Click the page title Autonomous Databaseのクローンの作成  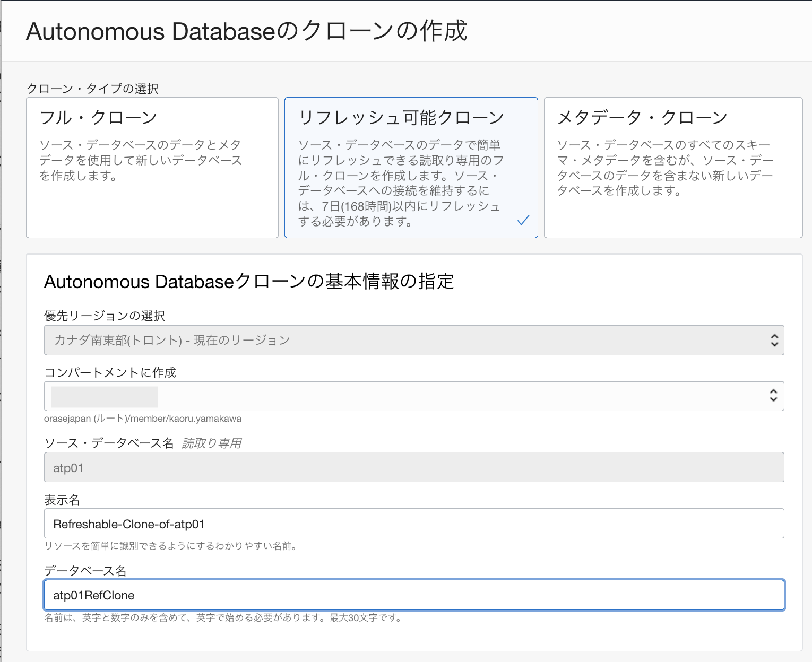pos(246,31)
